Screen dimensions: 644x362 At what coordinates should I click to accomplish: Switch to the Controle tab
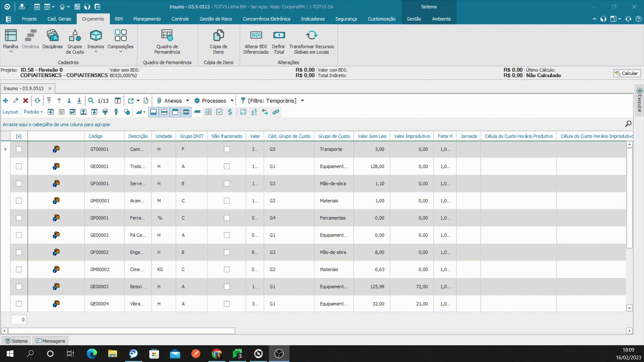(180, 19)
